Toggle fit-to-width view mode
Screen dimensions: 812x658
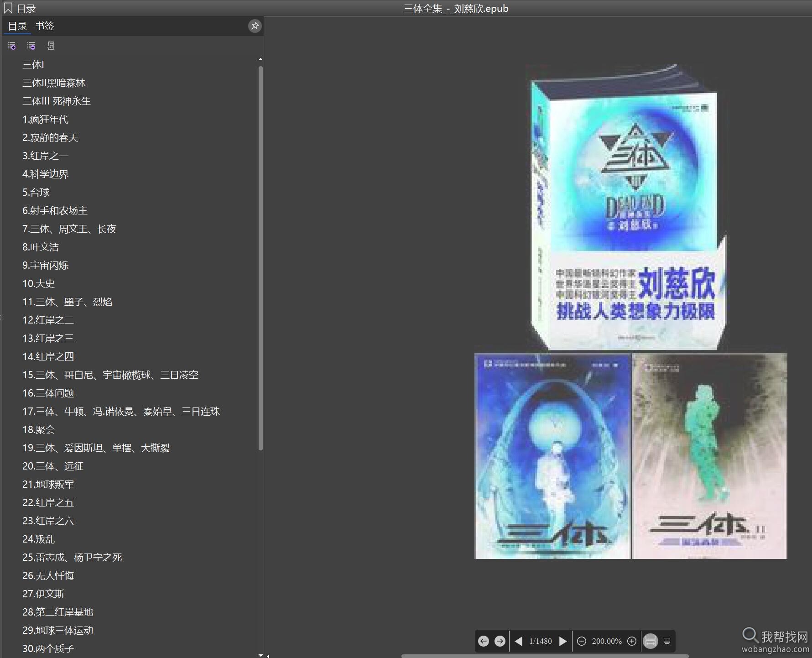click(x=651, y=641)
